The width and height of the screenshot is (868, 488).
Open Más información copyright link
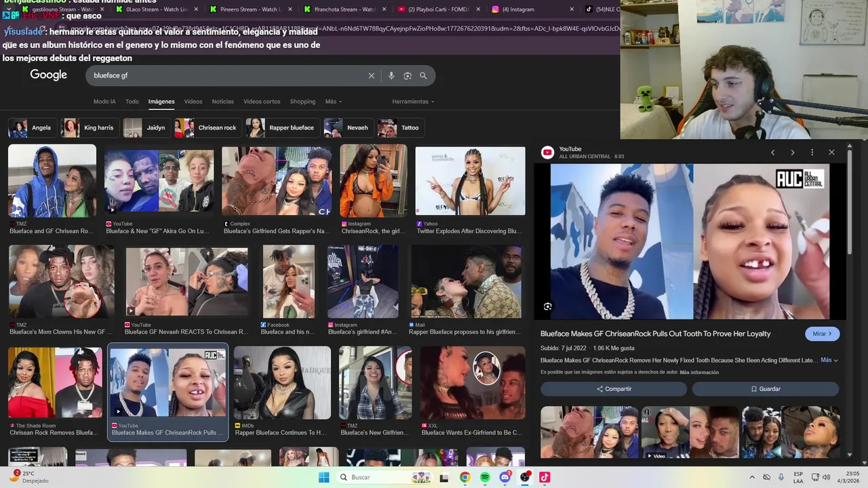pos(699,372)
